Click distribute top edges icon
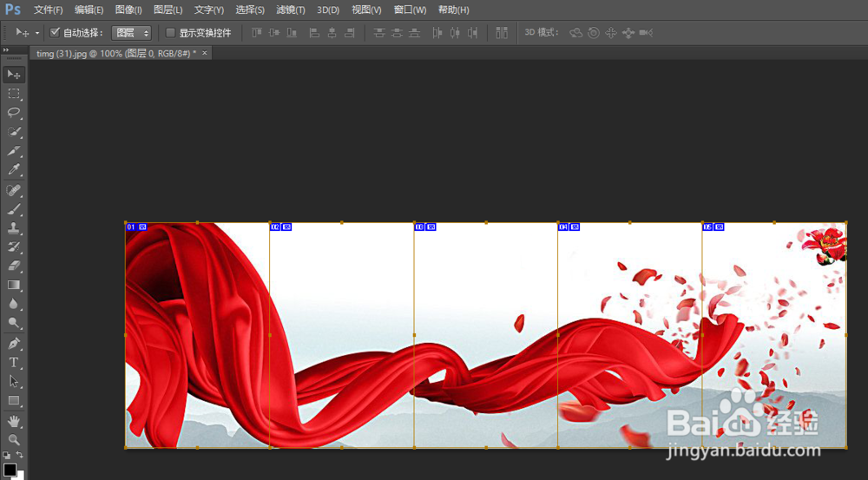Screen dimensions: 868x480 [x=379, y=33]
